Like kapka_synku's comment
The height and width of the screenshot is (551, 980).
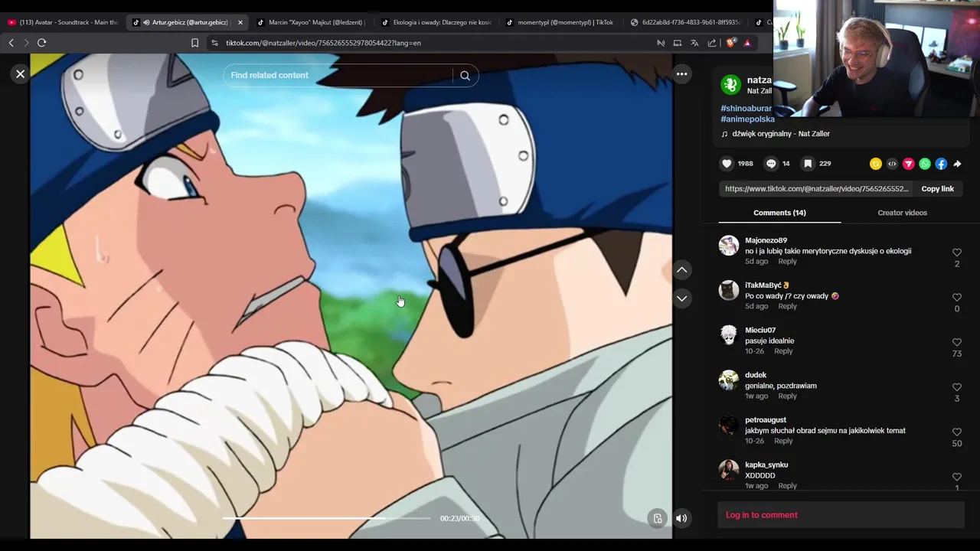tap(956, 477)
